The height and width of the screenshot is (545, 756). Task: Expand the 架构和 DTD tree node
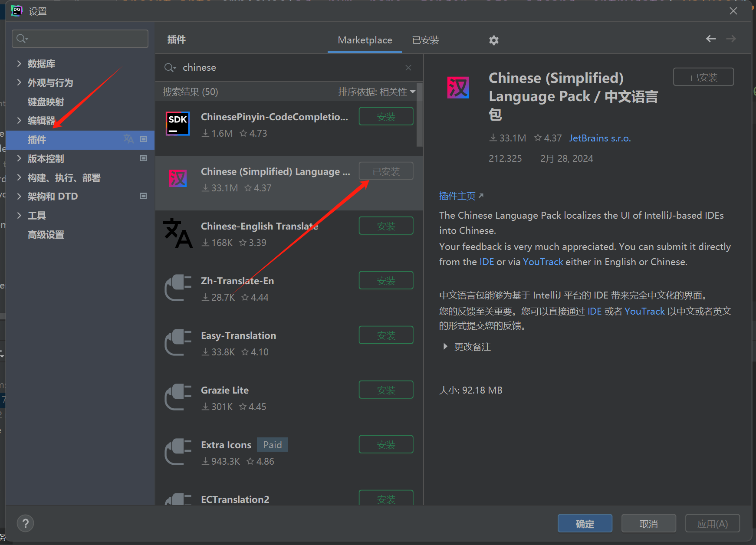tap(19, 196)
